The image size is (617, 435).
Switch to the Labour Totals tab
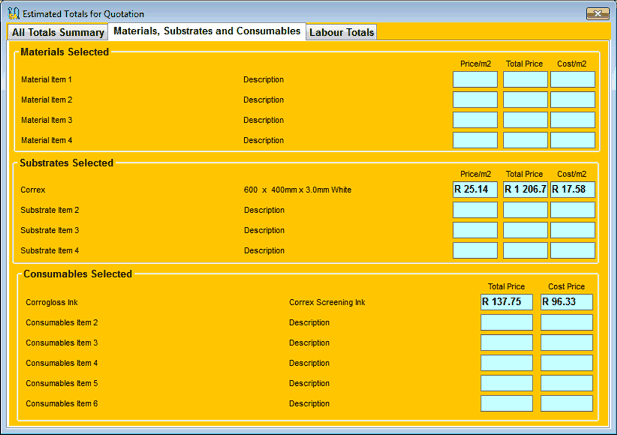[x=342, y=33]
